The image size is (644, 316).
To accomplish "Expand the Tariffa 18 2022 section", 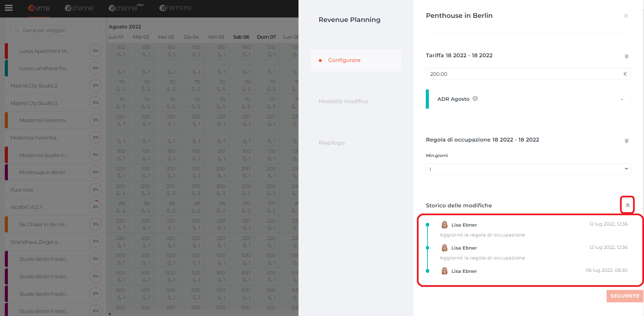I will [627, 56].
